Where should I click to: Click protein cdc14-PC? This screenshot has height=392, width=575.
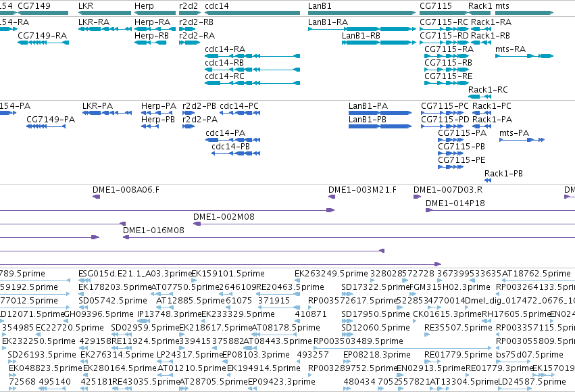[240, 113]
